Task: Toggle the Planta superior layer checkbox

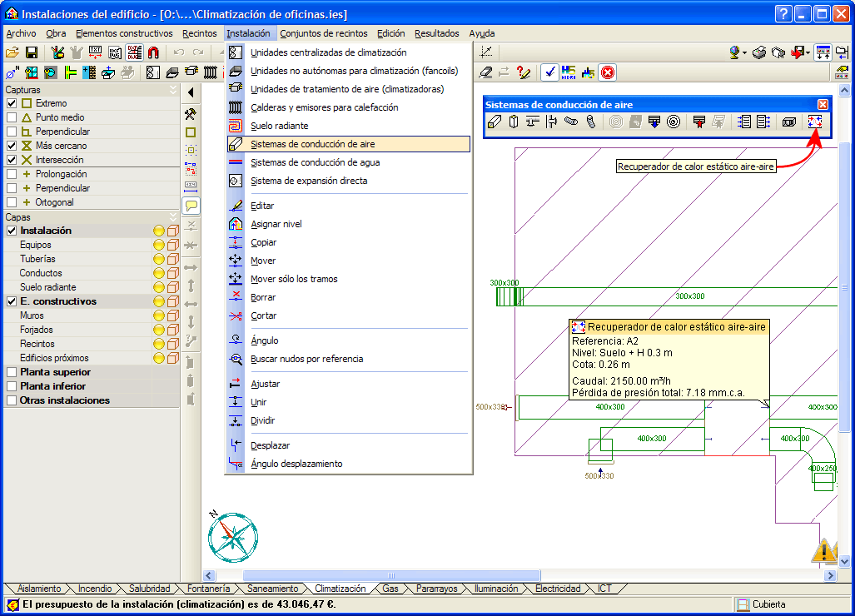Action: click(12, 372)
